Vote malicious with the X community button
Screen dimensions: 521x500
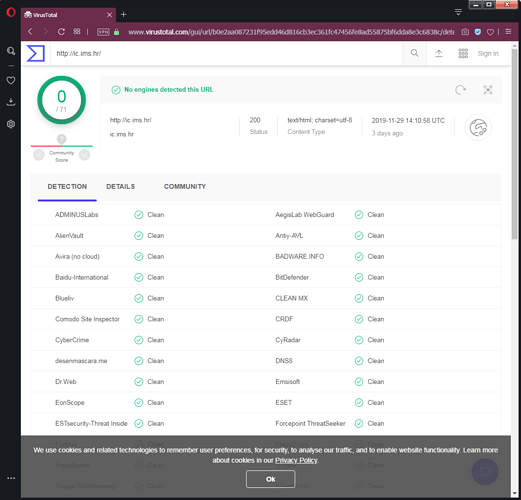(39, 155)
